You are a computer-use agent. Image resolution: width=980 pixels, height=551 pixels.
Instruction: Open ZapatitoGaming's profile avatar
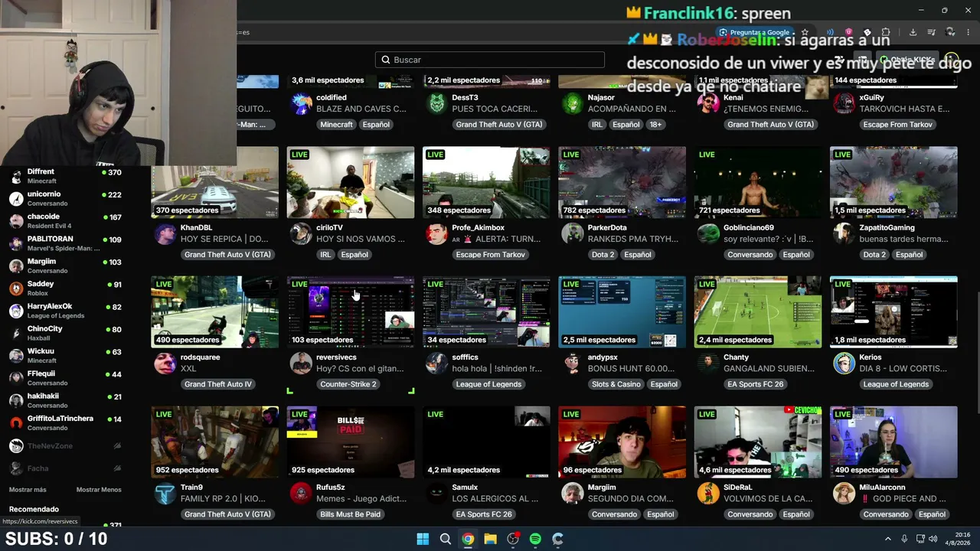point(844,233)
